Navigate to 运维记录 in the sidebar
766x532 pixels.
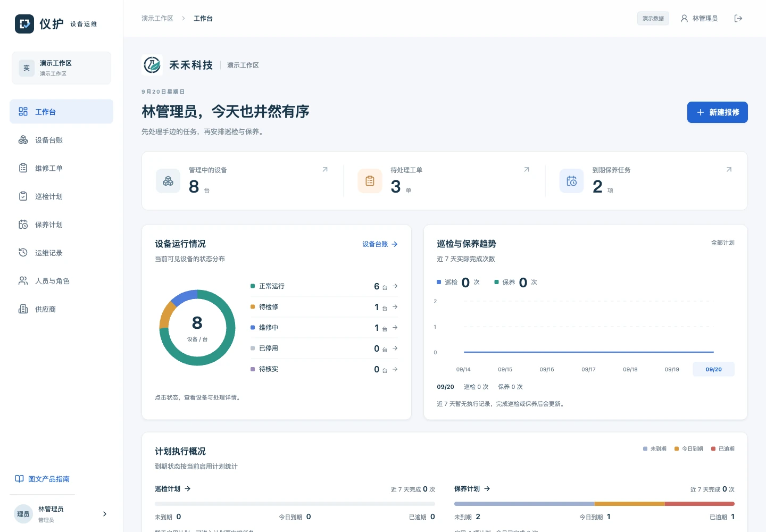coord(61,253)
